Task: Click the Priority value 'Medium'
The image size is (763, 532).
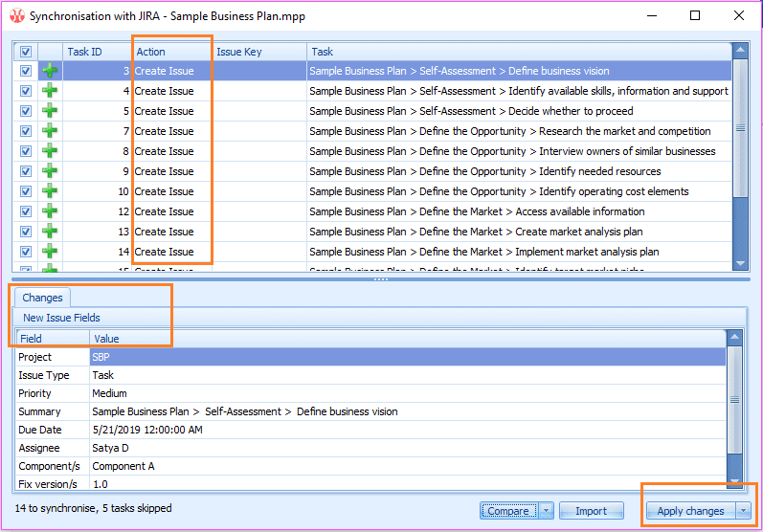Action: pos(109,393)
